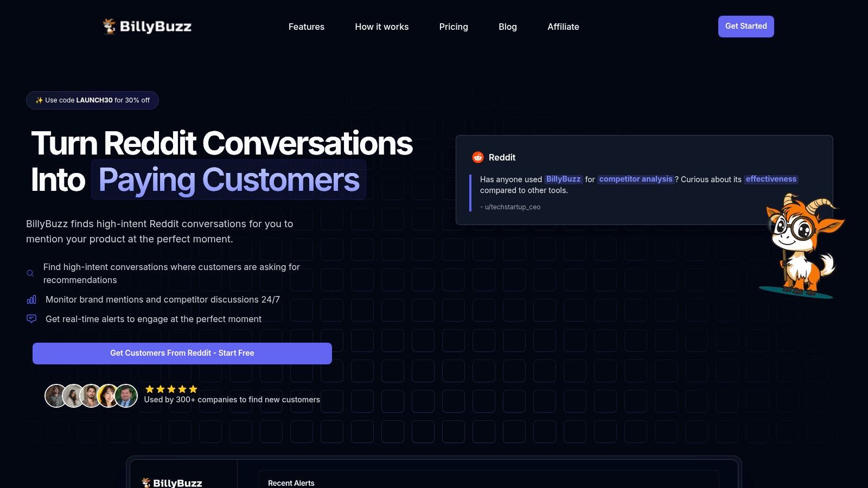
Task: Click the BillyBuzz goat logo in header
Action: pyautogui.click(x=147, y=26)
